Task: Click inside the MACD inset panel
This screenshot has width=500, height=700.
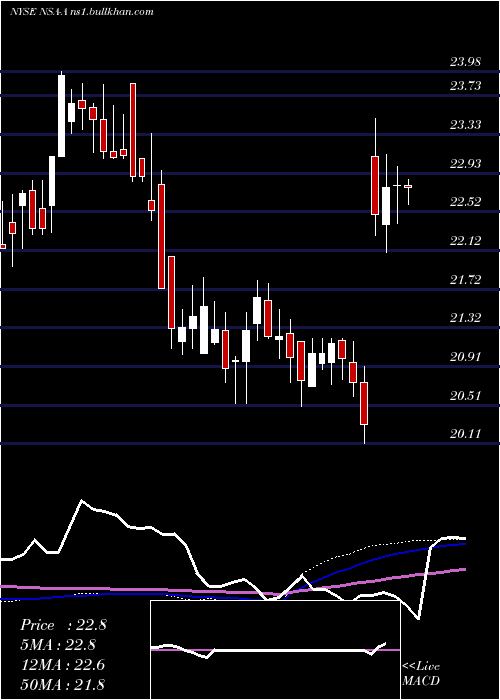Action: pos(275,650)
